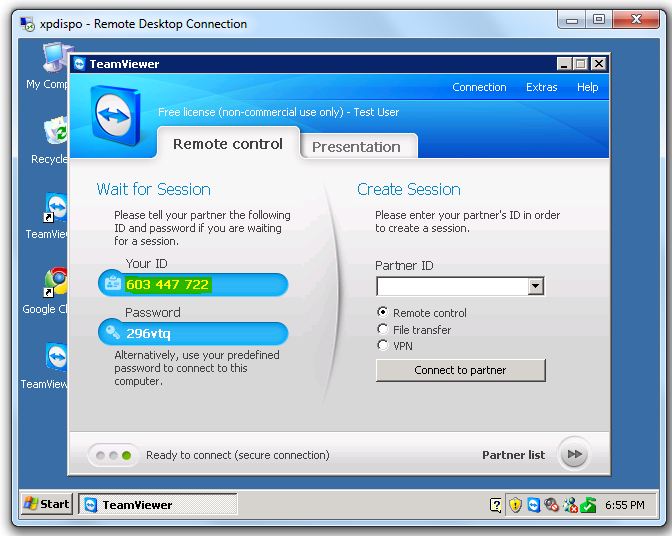Click the security shield tray icon
The width and height of the screenshot is (672, 536).
tap(515, 505)
